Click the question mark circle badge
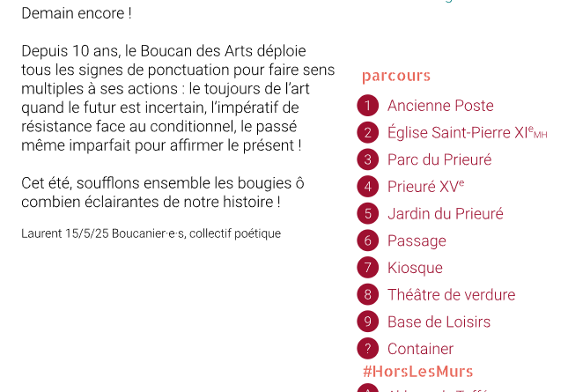Screen dimensions: 568x392 point(367,349)
